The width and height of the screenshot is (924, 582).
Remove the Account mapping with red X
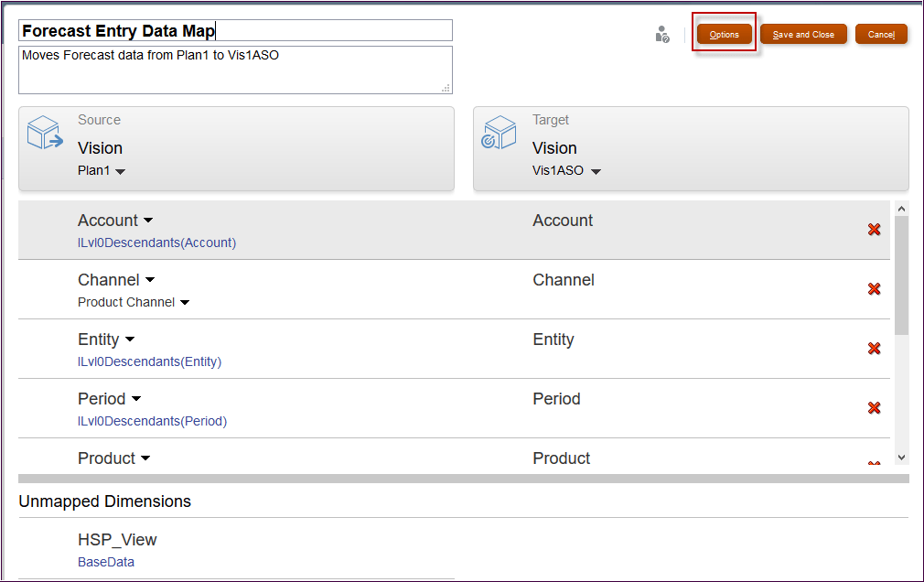coord(874,230)
